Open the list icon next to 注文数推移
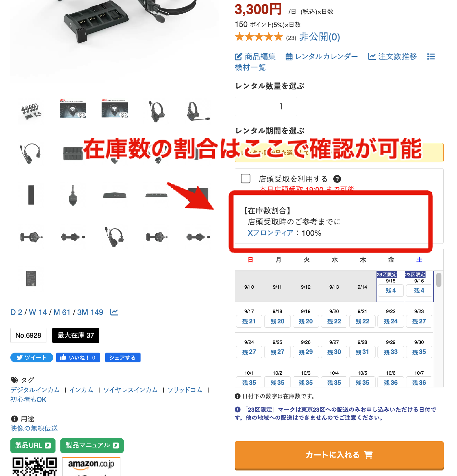 point(431,57)
